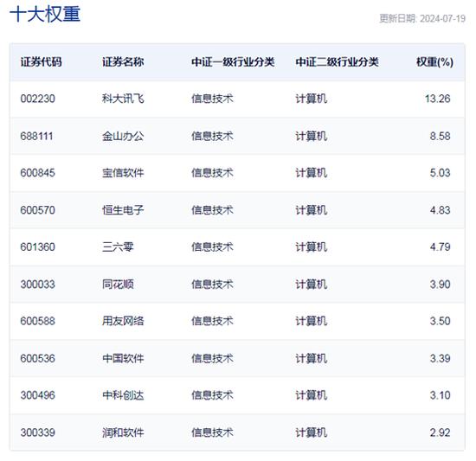The height and width of the screenshot is (461, 476).
Task: Click the 权重(%) column header
Action: click(434, 62)
